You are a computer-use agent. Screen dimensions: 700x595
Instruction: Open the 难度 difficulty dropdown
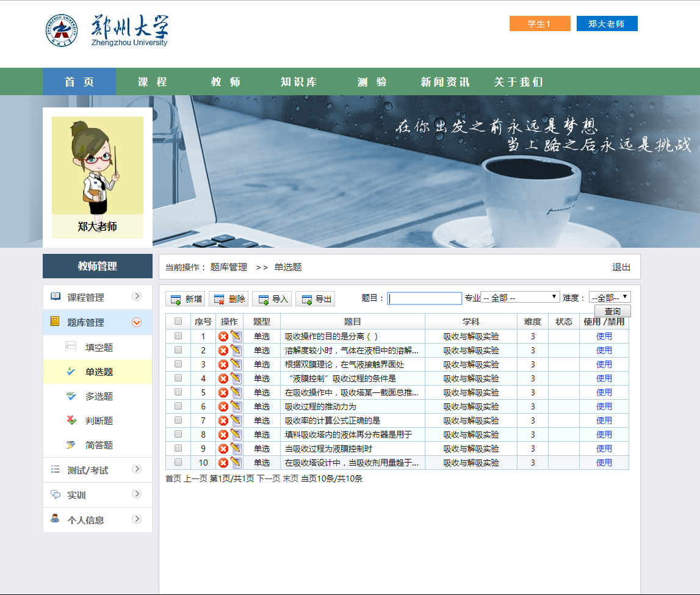click(609, 297)
